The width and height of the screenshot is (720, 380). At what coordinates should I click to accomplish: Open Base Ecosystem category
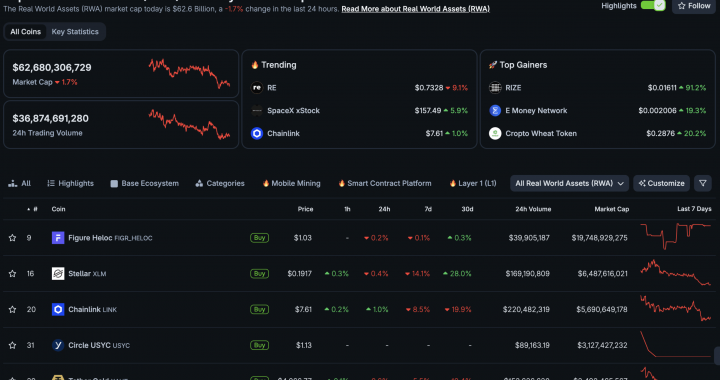[145, 183]
